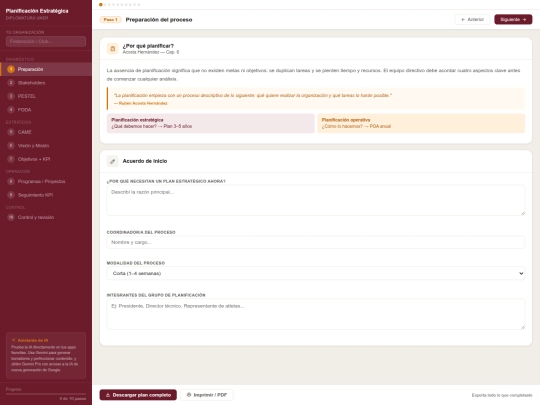Click Imprimir / PDF button
This screenshot has height=405, width=540.
click(207, 395)
